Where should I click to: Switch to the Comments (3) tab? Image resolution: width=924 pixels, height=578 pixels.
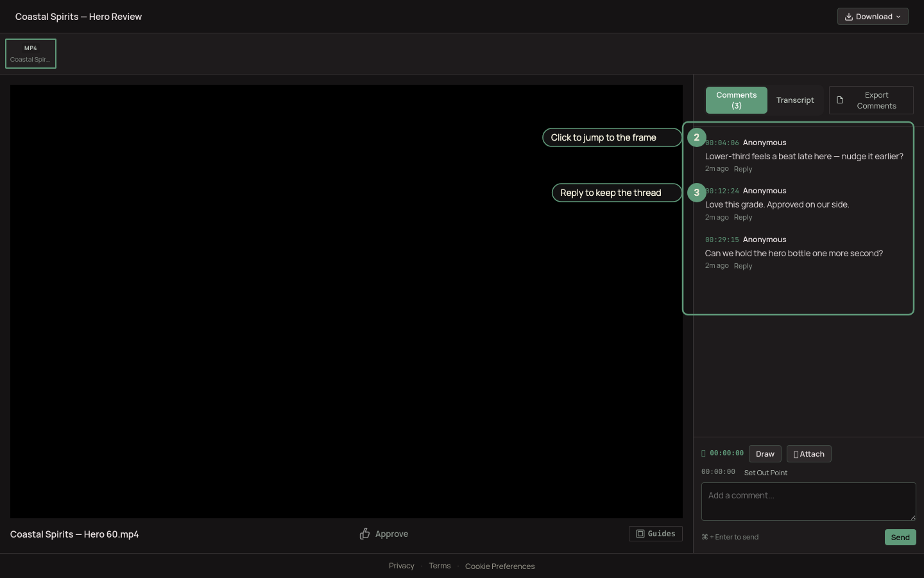click(737, 100)
